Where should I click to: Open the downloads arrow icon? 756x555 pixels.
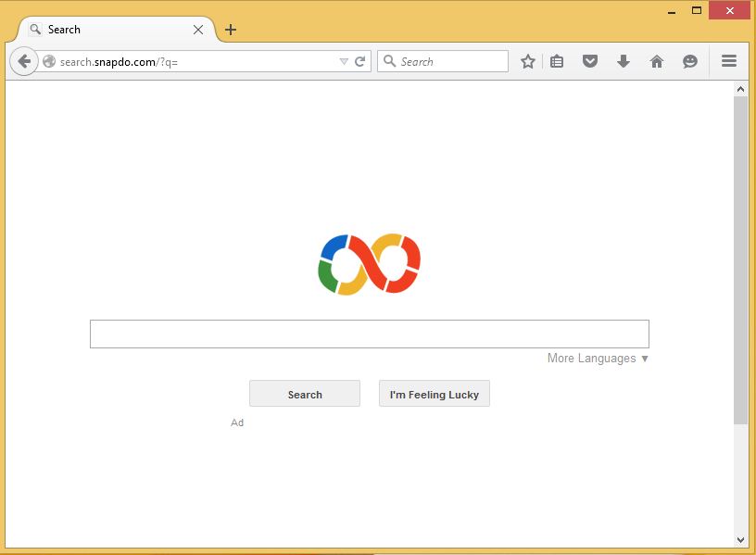pos(624,61)
